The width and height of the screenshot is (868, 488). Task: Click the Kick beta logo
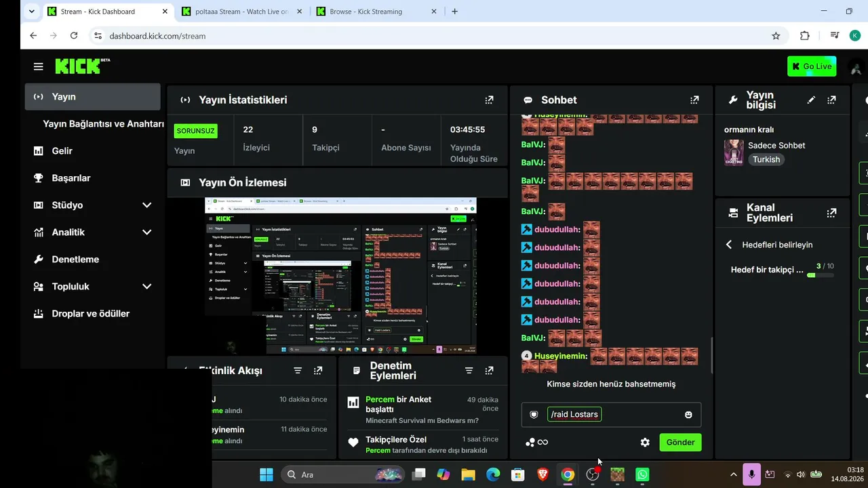click(82, 66)
